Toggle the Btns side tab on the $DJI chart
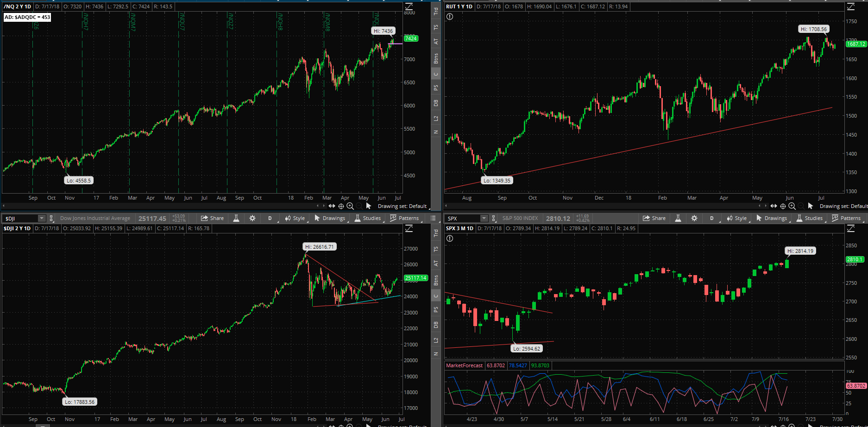This screenshot has width=868, height=427. (436, 280)
